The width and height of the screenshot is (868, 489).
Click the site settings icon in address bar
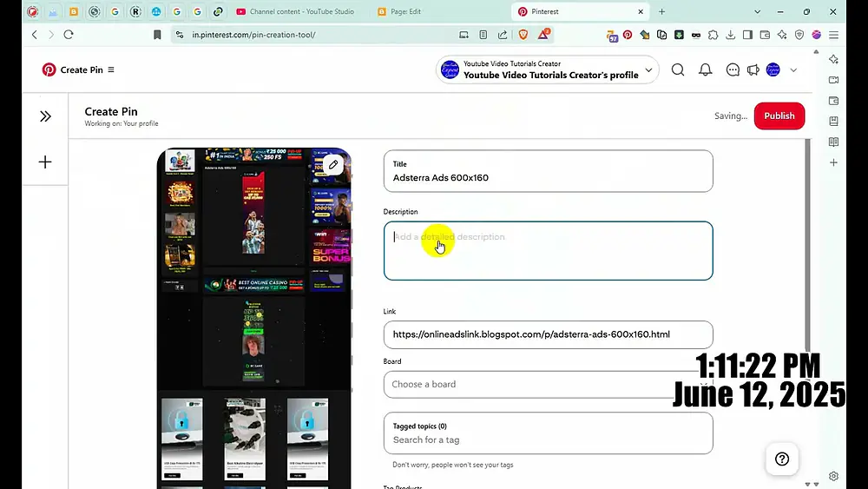pos(180,35)
